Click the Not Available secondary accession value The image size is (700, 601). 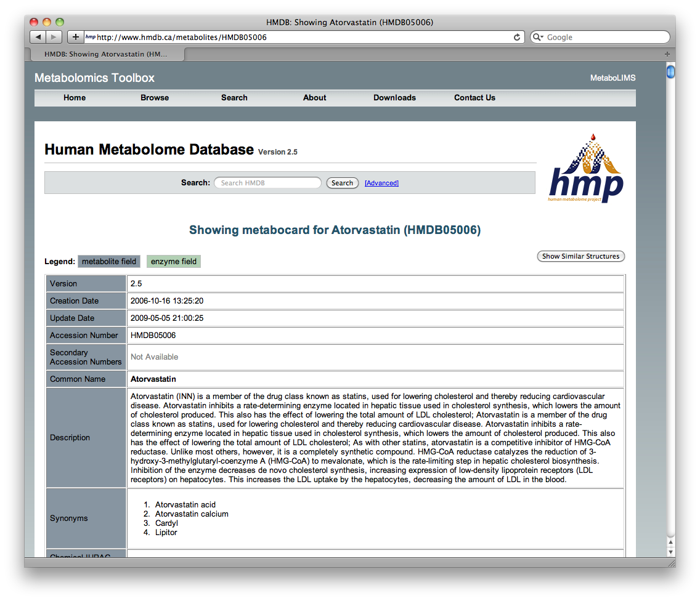155,357
